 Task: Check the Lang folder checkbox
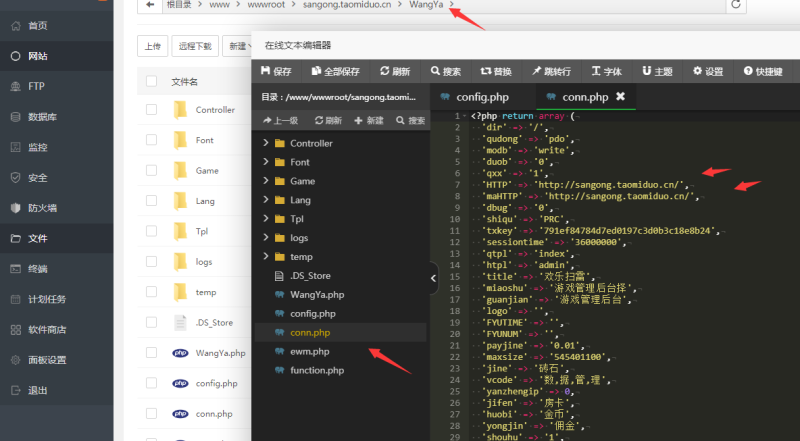point(152,201)
